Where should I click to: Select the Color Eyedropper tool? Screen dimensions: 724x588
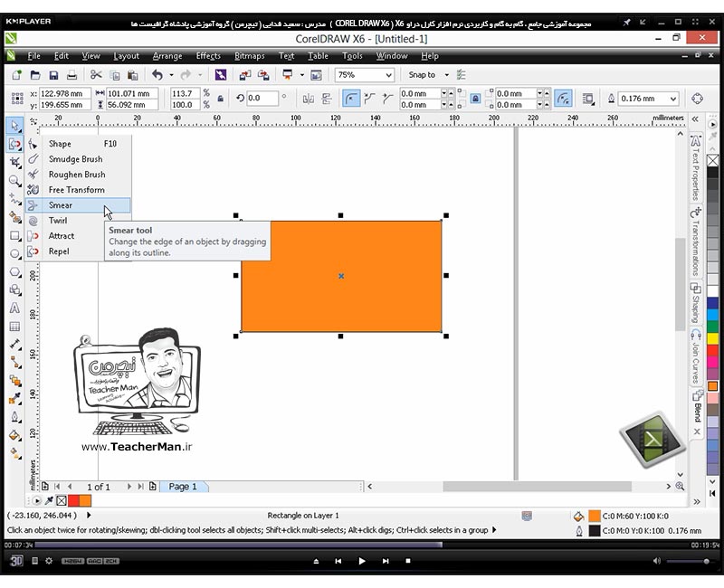(x=14, y=398)
